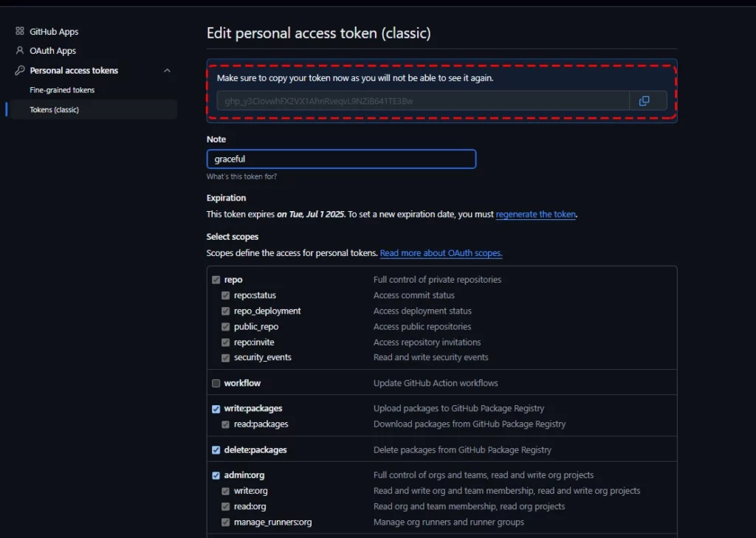Open OAuth Apps settings
756x538 pixels.
[x=53, y=51]
